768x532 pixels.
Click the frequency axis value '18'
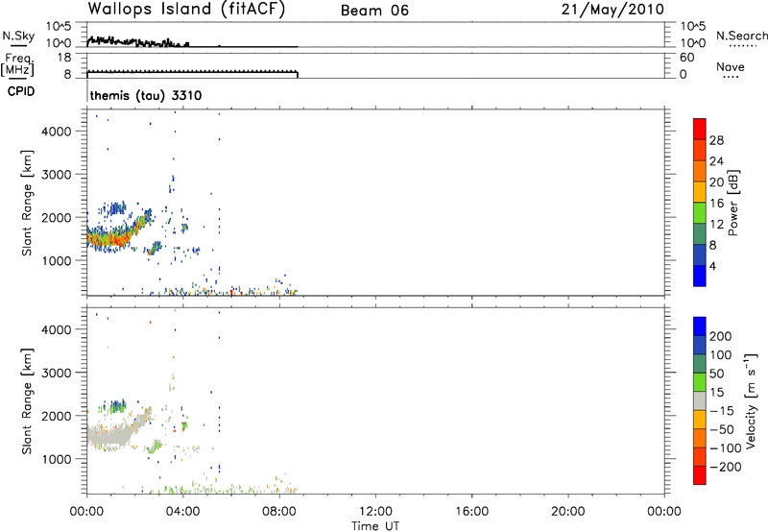(x=63, y=58)
